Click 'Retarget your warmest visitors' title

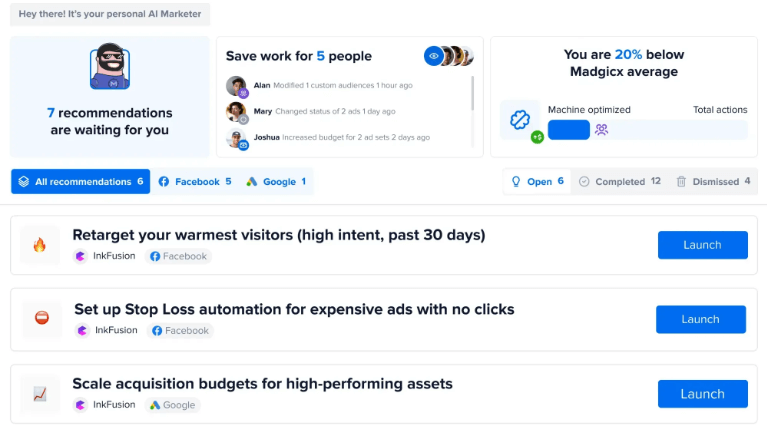[x=279, y=235]
